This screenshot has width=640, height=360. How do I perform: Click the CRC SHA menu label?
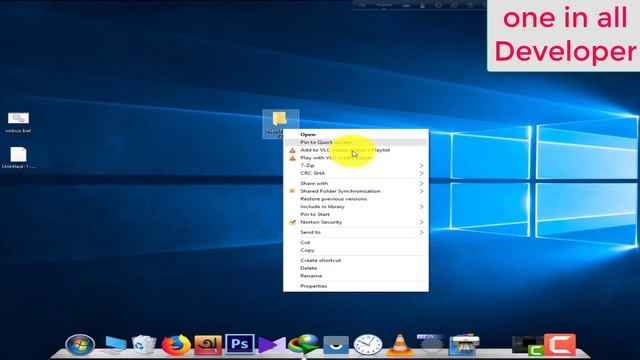click(313, 173)
